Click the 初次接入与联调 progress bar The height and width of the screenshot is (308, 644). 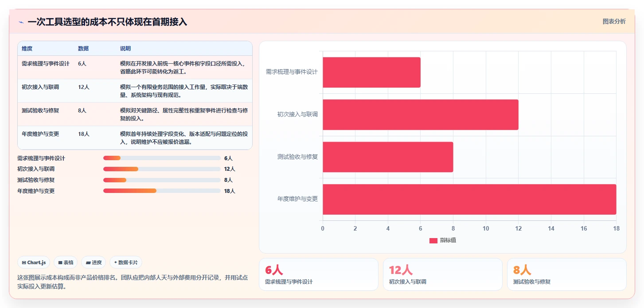pos(162,169)
